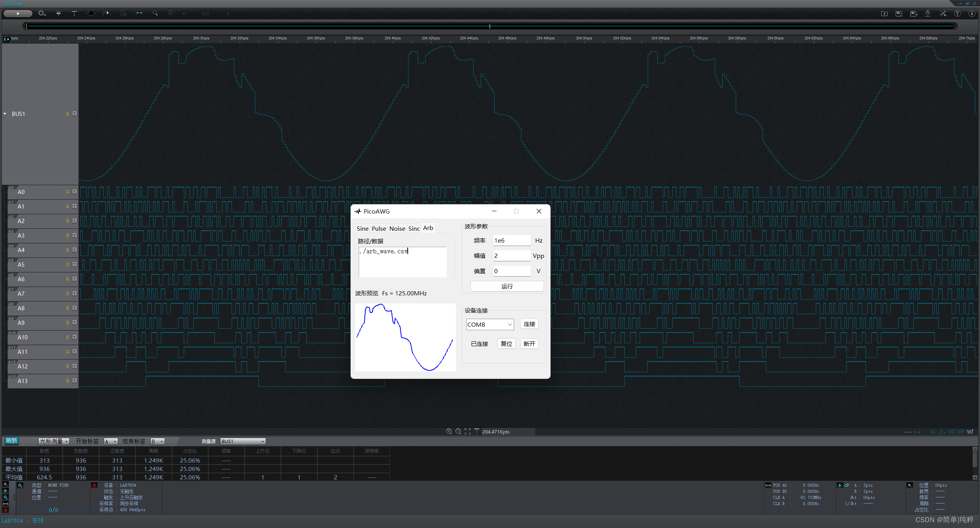This screenshot has height=528, width=980.
Task: Click the save file floppy icon
Action: point(898,13)
